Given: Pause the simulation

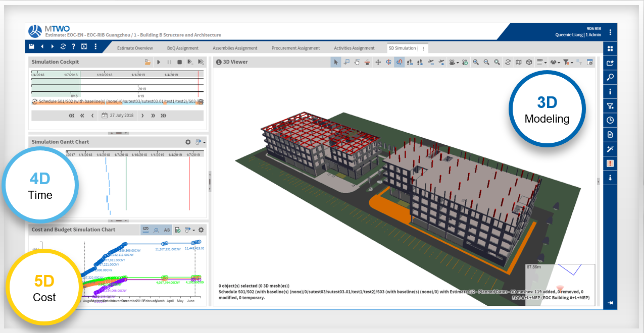Looking at the screenshot, I should pos(169,62).
